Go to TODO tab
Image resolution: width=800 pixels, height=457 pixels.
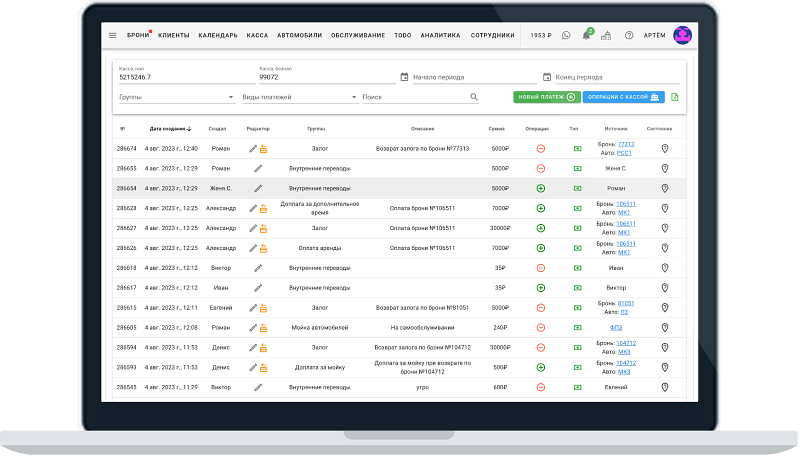coord(403,35)
